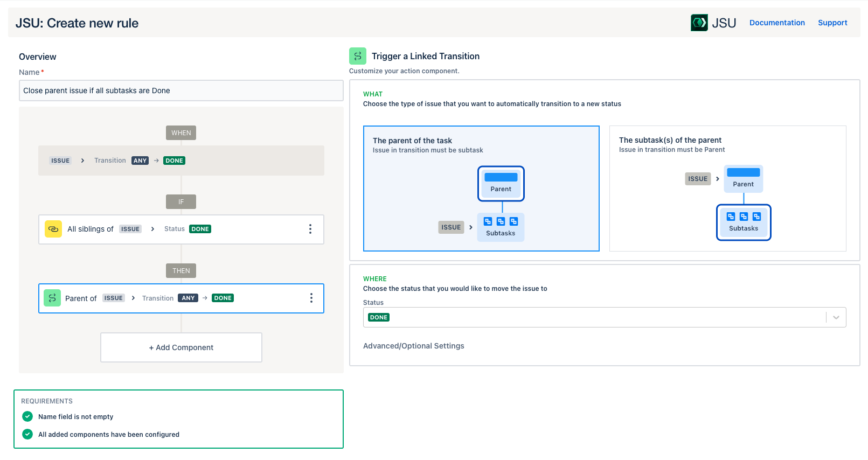Screen dimensions: 868x460
Task: Click the THEN label tag
Action: tap(181, 271)
